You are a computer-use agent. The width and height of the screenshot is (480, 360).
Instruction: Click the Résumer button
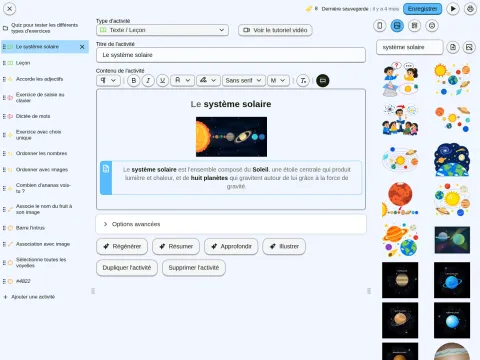(176, 246)
